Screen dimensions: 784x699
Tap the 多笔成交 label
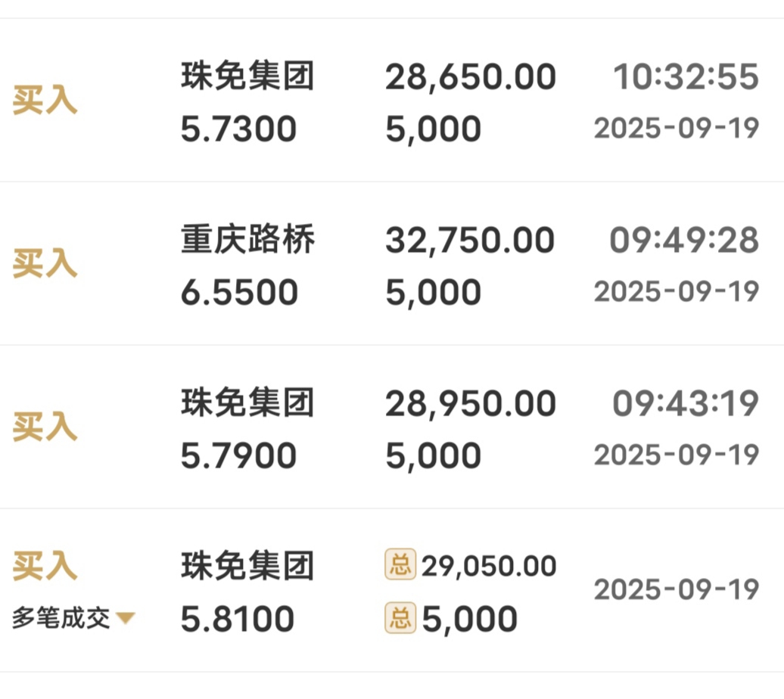point(61,617)
